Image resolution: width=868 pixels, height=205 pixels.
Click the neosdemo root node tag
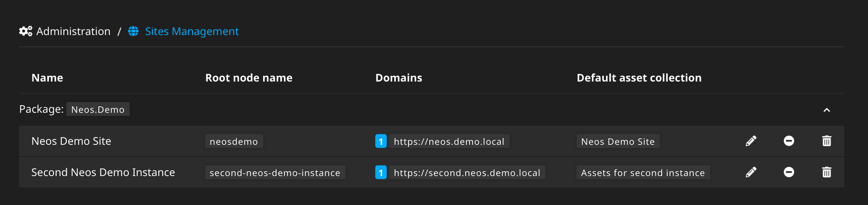[234, 141]
